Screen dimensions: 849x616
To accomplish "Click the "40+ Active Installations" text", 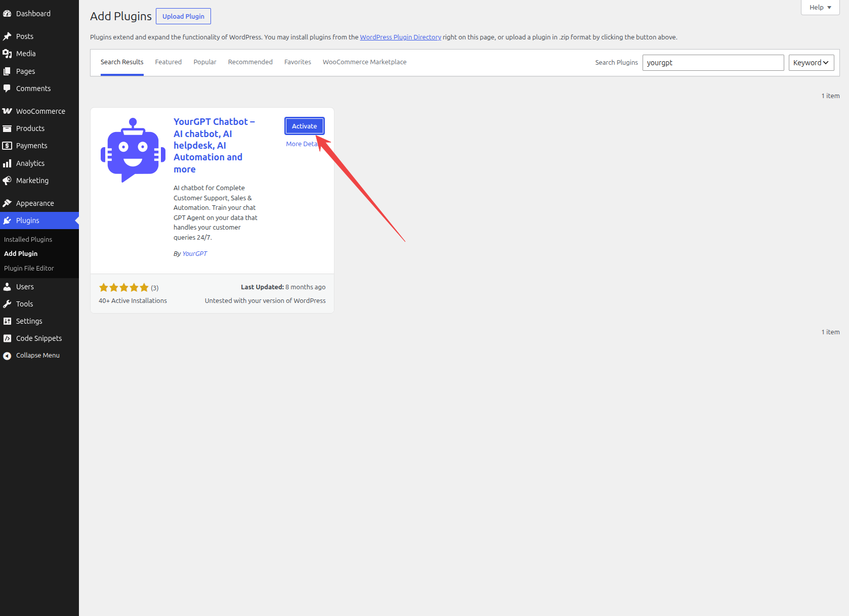I will pos(133,301).
